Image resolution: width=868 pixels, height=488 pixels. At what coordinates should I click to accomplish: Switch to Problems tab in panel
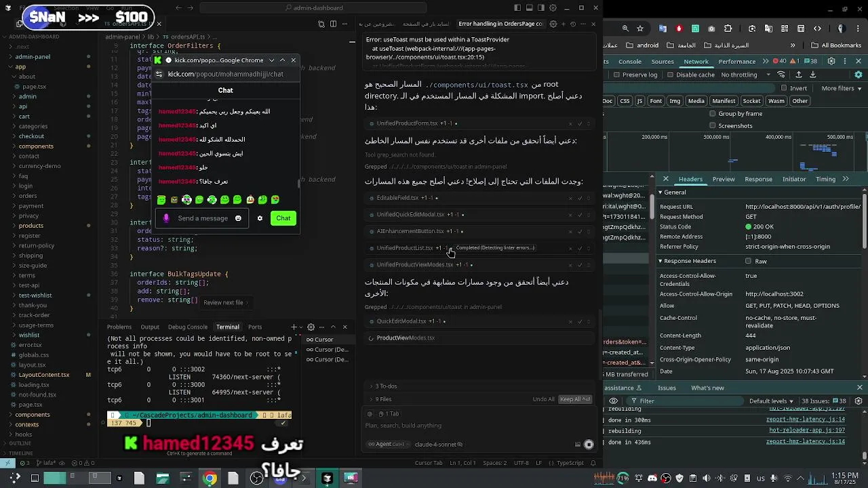[119, 327]
